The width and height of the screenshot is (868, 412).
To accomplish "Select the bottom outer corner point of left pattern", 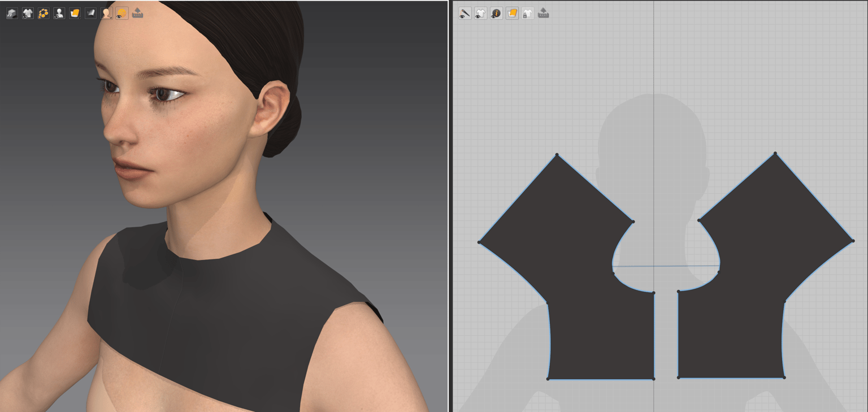I will click(548, 379).
